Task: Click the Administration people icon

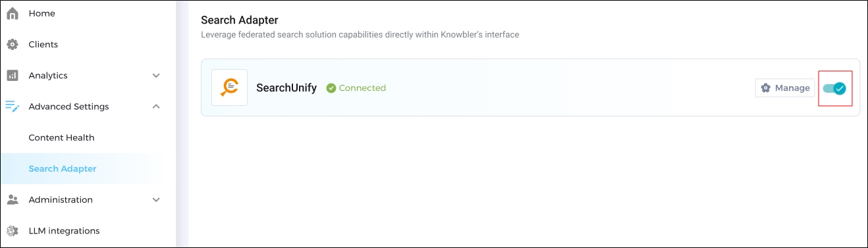Action: coord(13,200)
